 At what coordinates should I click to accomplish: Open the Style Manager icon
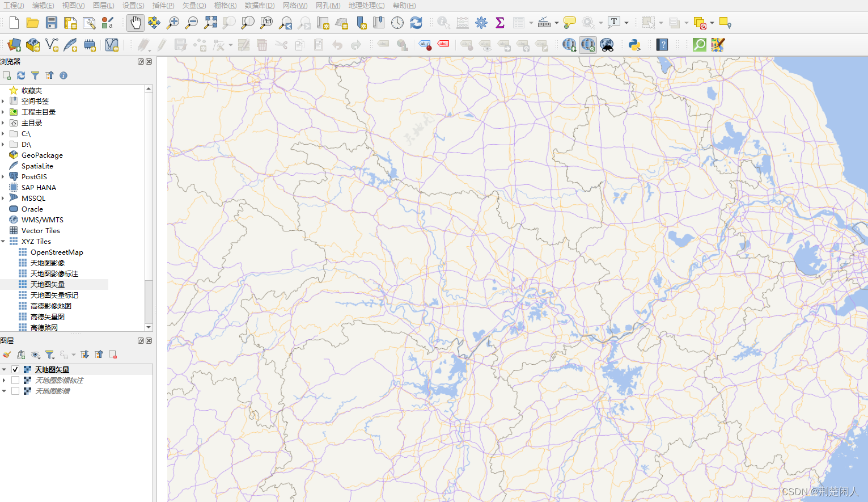point(108,23)
